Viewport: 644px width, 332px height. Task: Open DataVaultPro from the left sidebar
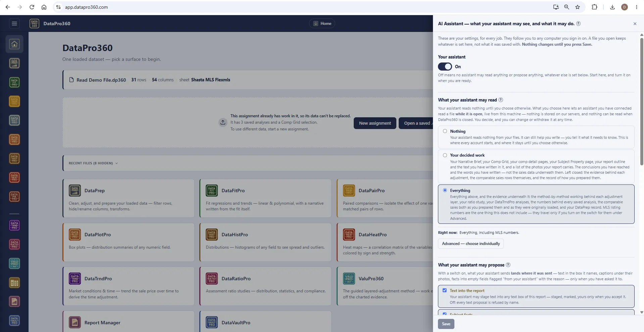coord(14,321)
